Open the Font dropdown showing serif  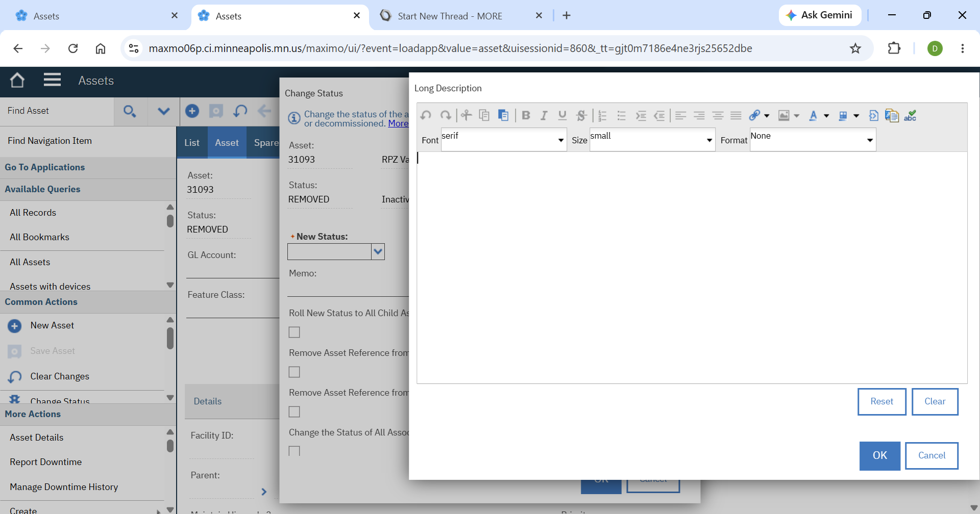point(504,140)
